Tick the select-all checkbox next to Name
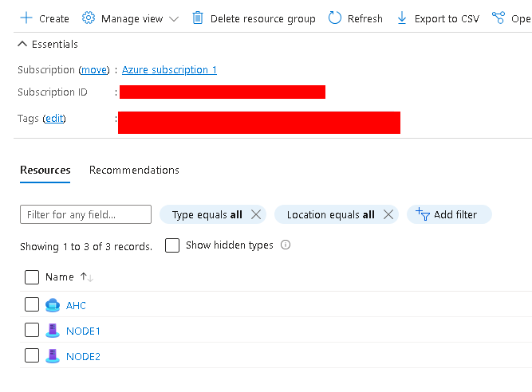The width and height of the screenshot is (532, 392). [x=32, y=277]
